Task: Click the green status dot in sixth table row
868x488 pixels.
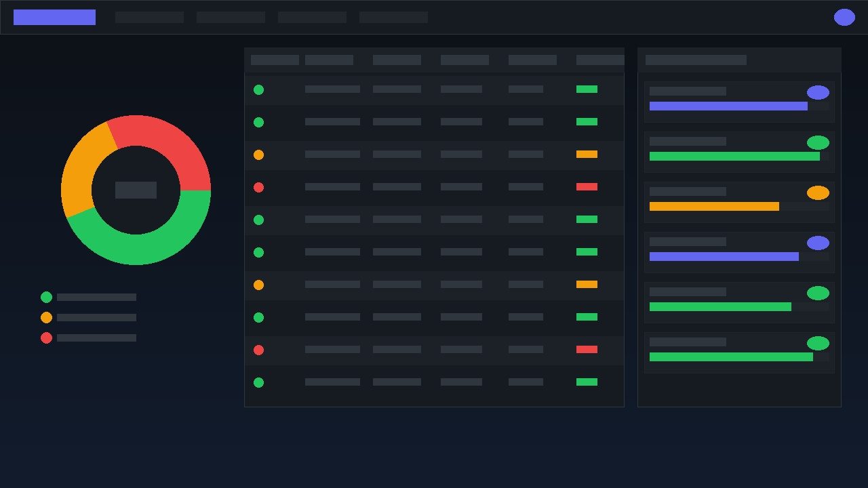Action: tap(258, 252)
